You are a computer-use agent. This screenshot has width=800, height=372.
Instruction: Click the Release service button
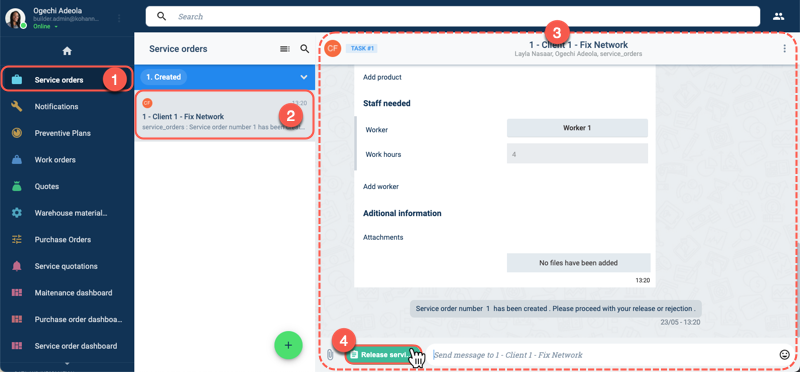pos(383,355)
